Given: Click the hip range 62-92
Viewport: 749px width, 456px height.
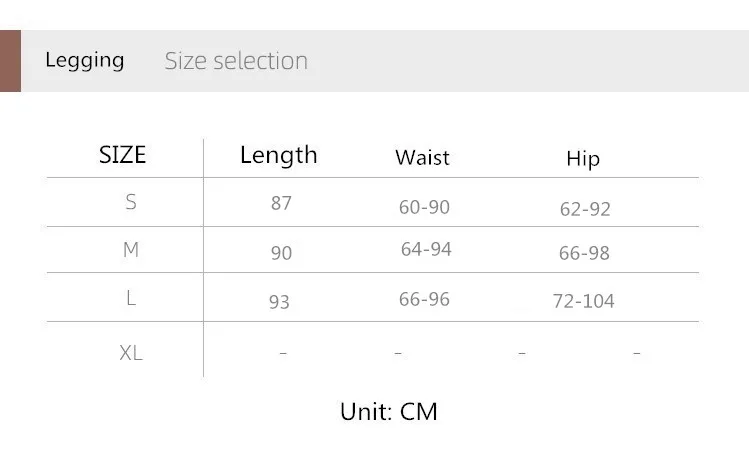Looking at the screenshot, I should [x=585, y=209].
